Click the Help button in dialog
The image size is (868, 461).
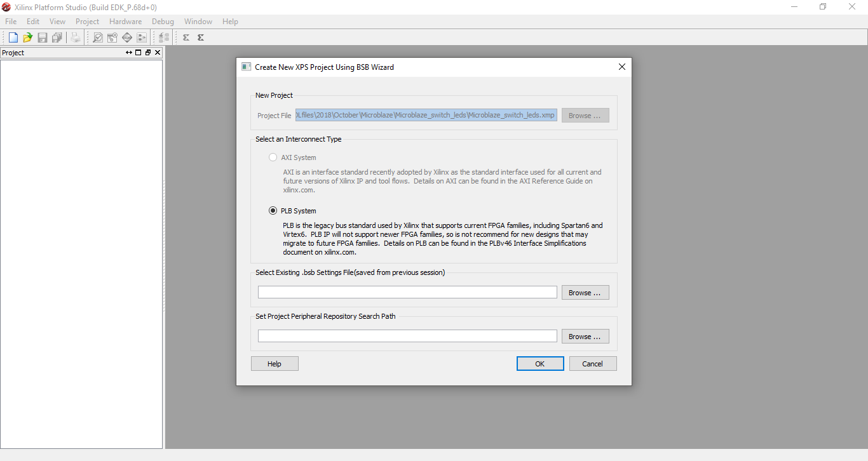tap(275, 364)
